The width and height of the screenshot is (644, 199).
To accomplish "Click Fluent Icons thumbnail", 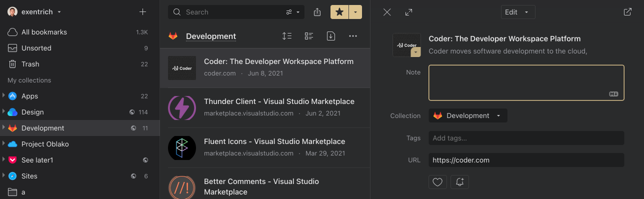I will (x=182, y=148).
